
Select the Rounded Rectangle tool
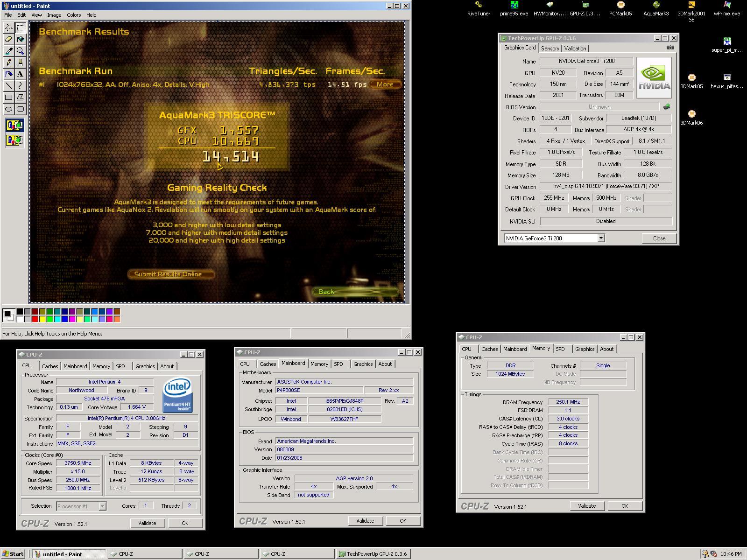click(21, 109)
